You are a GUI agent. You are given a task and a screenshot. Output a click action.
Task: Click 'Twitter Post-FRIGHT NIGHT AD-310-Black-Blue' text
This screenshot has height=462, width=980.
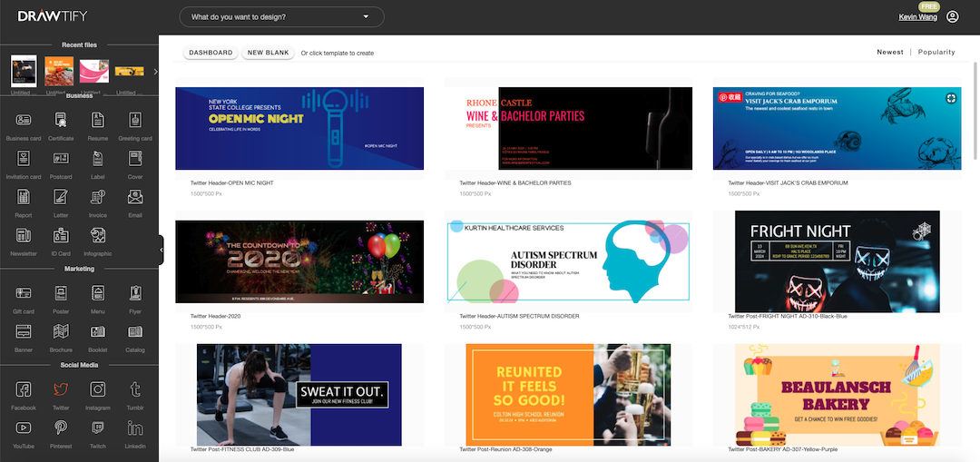pyautogui.click(x=788, y=317)
